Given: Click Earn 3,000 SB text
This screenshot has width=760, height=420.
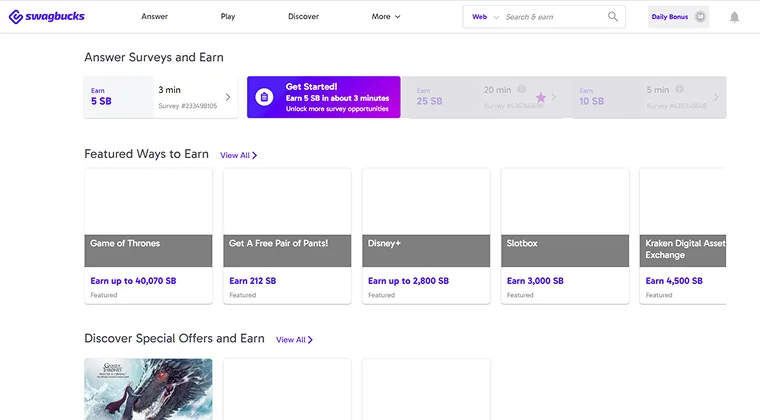Looking at the screenshot, I should (x=535, y=281).
